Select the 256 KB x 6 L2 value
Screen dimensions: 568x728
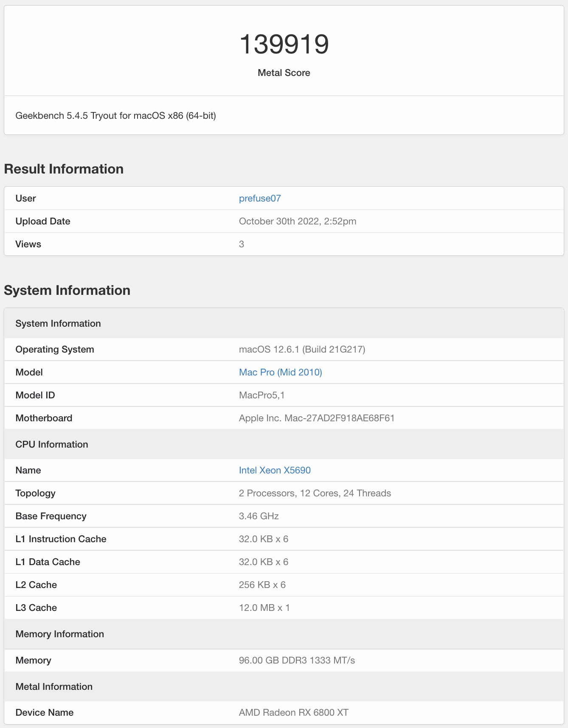tap(262, 585)
